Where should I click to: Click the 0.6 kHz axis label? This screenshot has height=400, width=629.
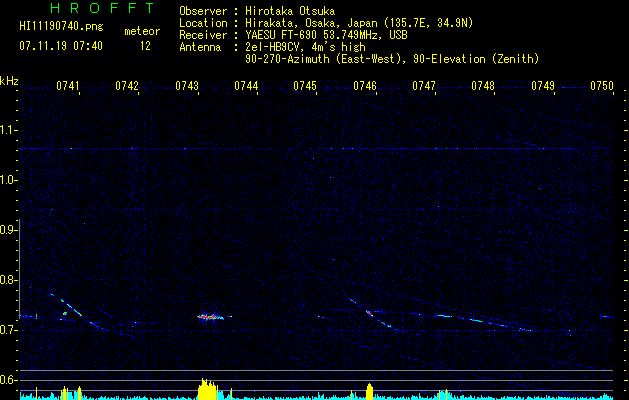click(x=8, y=380)
